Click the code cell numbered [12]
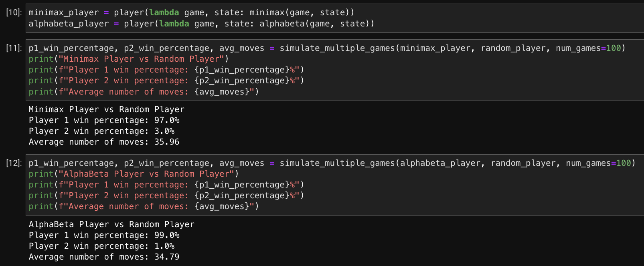 point(335,185)
